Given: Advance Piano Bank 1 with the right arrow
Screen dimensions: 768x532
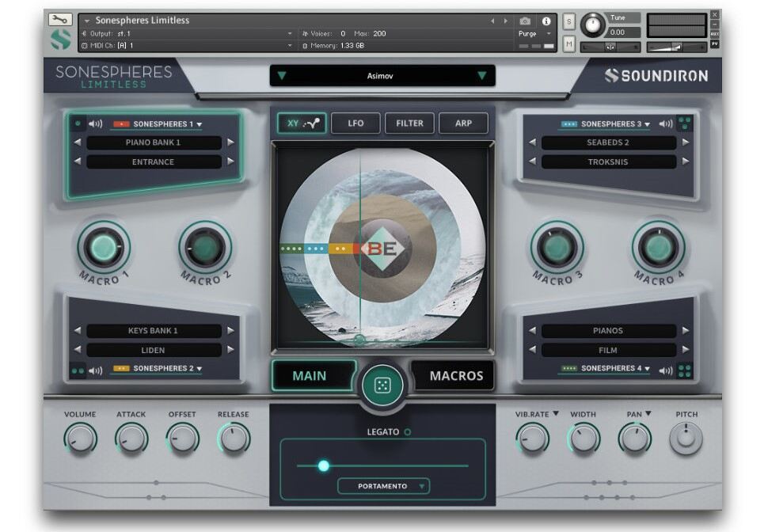Looking at the screenshot, I should pyautogui.click(x=230, y=143).
